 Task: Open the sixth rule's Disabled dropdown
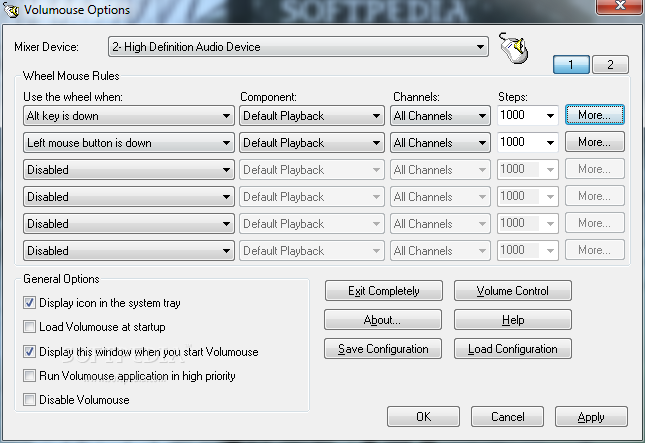129,250
